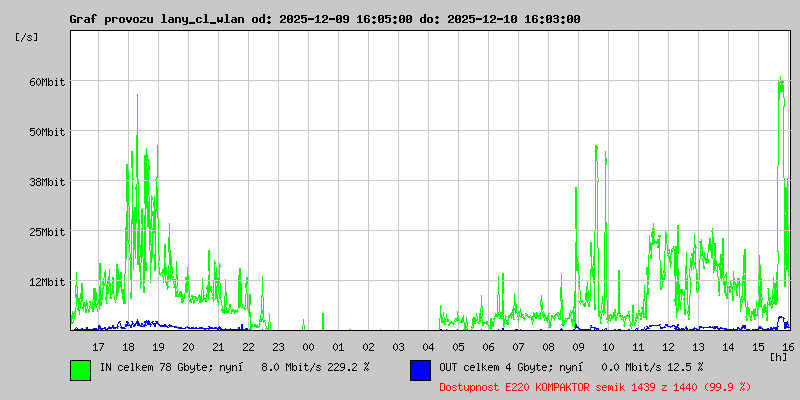Click the '10' hour label on x-axis
Viewport: 800px width, 400px height.
608,347
